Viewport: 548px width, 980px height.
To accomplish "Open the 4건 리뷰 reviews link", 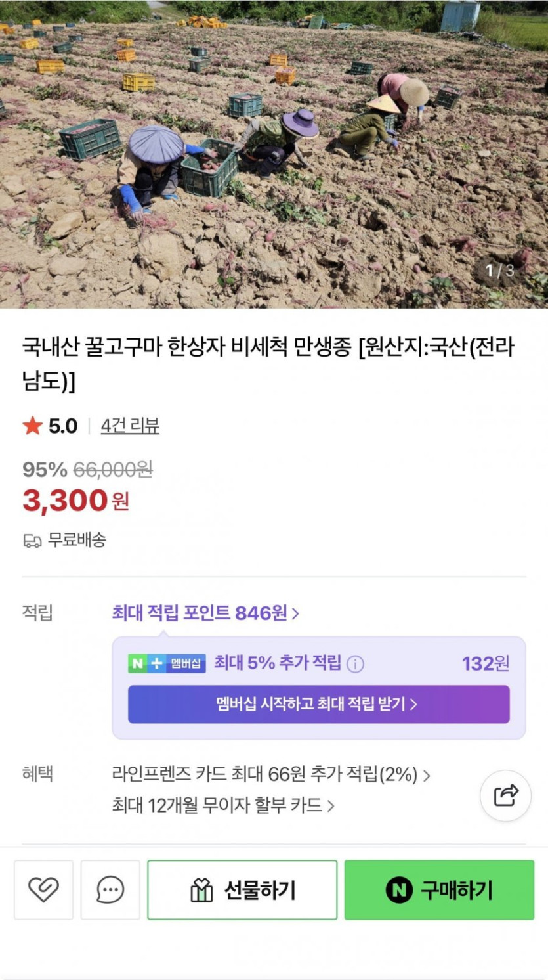I will point(130,426).
